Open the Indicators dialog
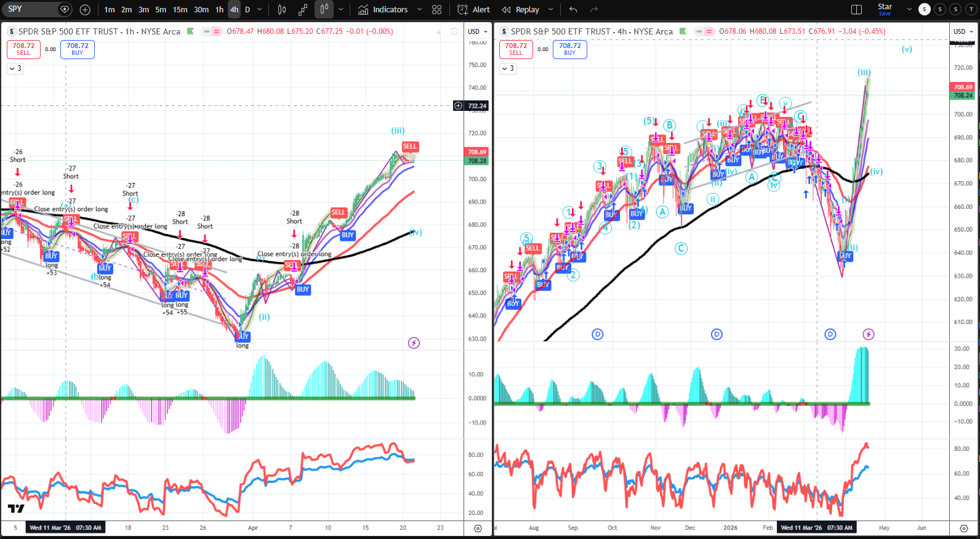This screenshot has width=980, height=539. pyautogui.click(x=383, y=10)
